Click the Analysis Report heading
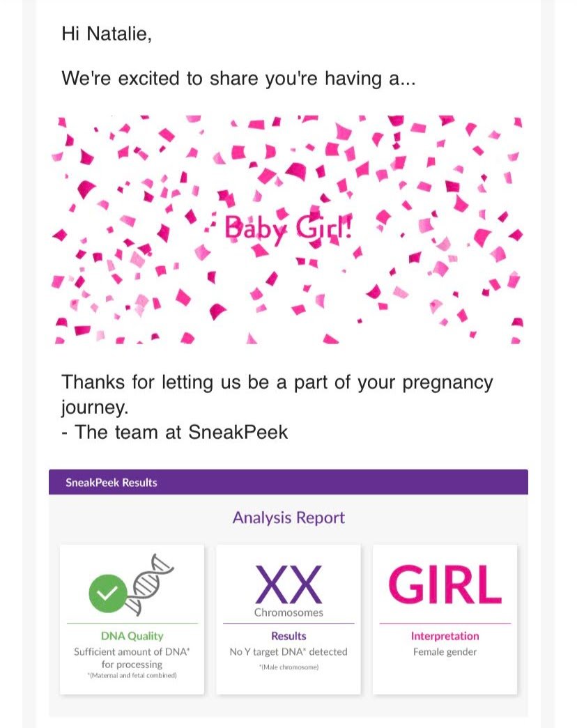This screenshot has height=728, width=577. tap(288, 517)
